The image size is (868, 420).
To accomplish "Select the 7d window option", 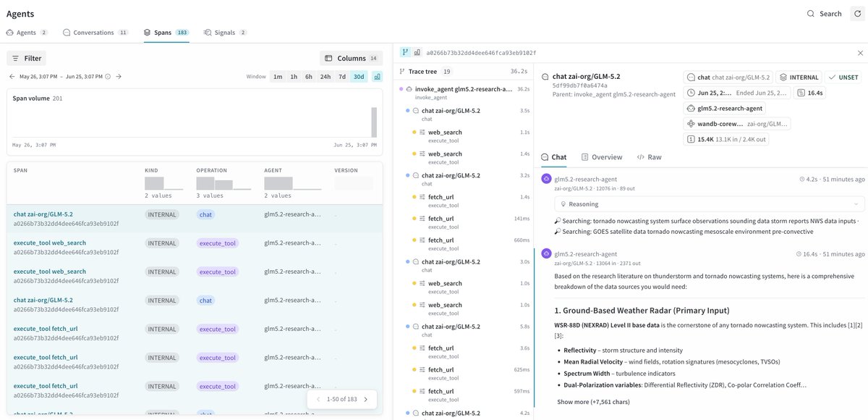I will 342,76.
